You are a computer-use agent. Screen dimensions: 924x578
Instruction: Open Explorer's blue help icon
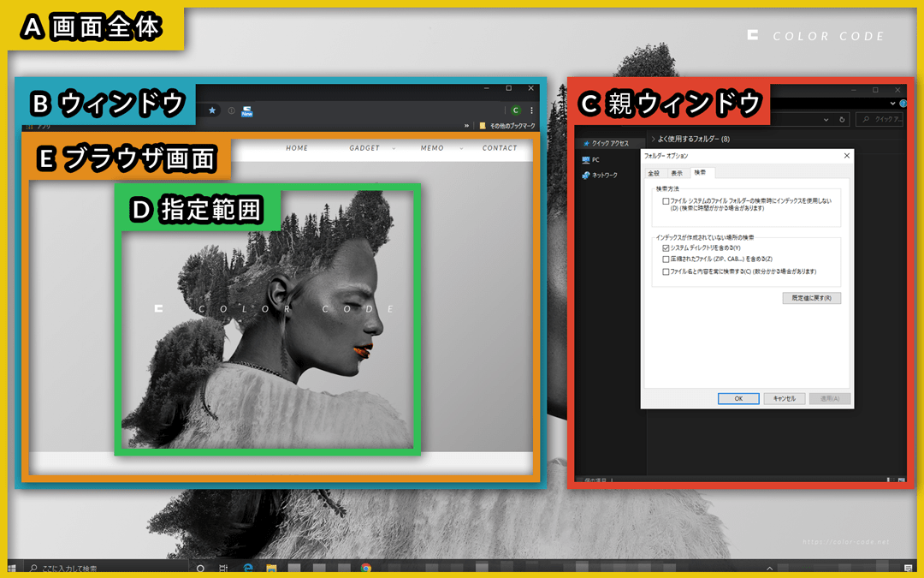903,104
